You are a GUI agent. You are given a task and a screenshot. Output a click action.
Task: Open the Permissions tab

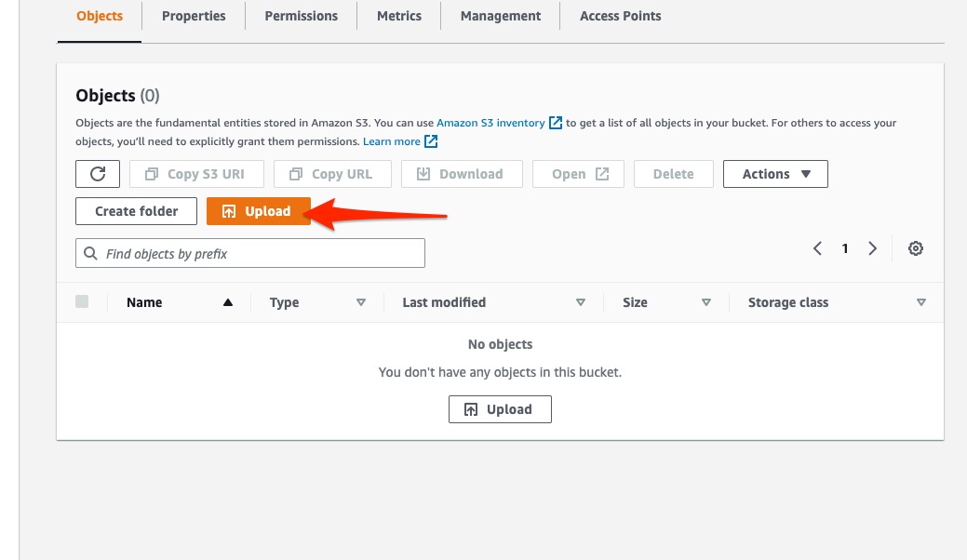pos(301,16)
